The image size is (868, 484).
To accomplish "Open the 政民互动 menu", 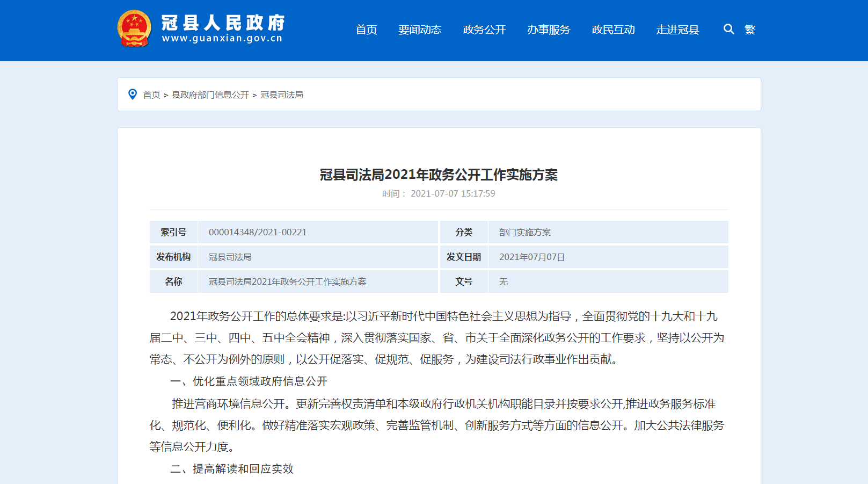I will pos(613,30).
